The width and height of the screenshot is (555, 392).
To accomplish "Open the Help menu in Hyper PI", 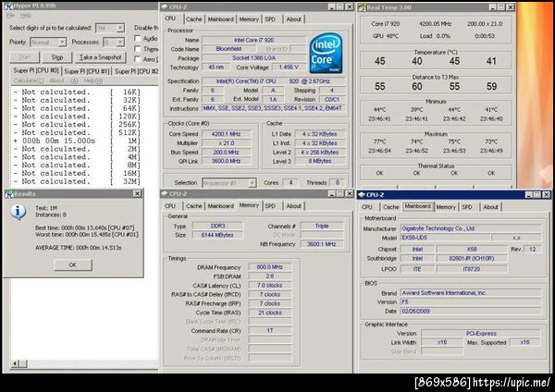I will point(26,16).
